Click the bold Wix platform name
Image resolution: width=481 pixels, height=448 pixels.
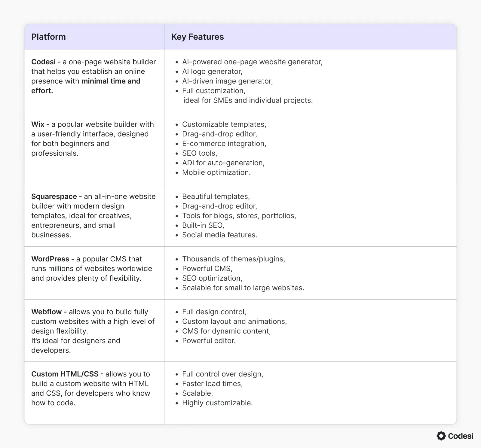click(38, 124)
